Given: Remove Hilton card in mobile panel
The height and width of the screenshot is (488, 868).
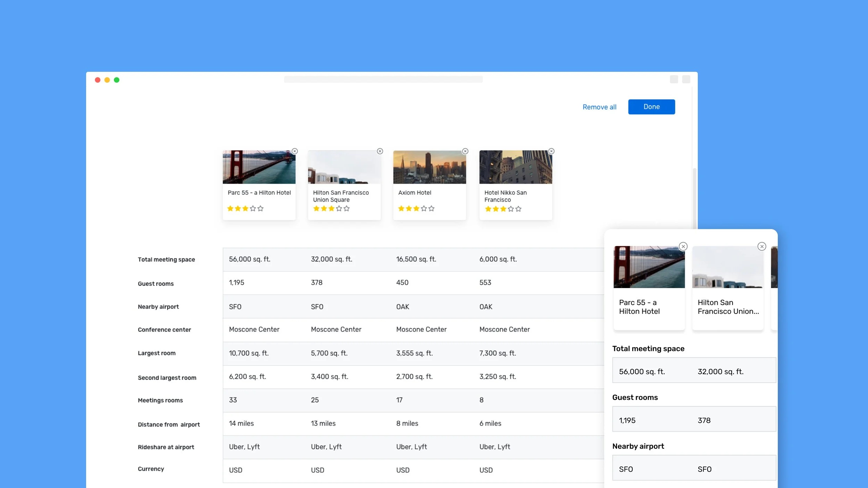Looking at the screenshot, I should coord(762,246).
